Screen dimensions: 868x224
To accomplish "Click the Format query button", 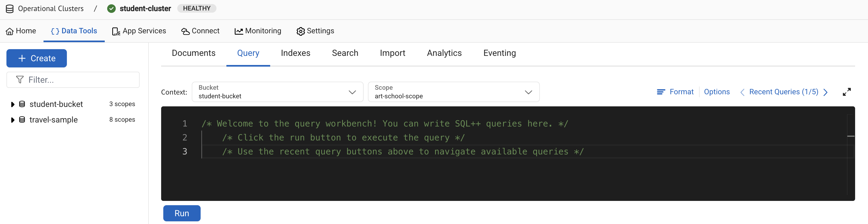I will point(675,92).
